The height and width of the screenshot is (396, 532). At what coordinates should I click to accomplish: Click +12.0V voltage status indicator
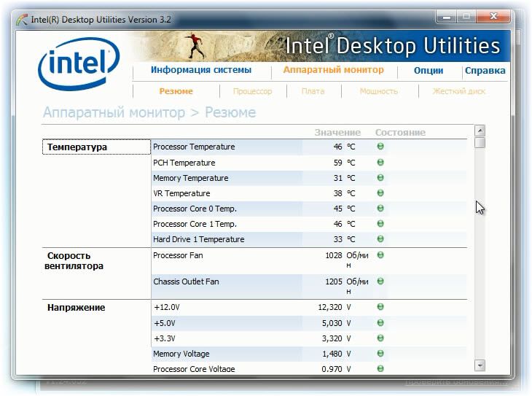click(380, 308)
